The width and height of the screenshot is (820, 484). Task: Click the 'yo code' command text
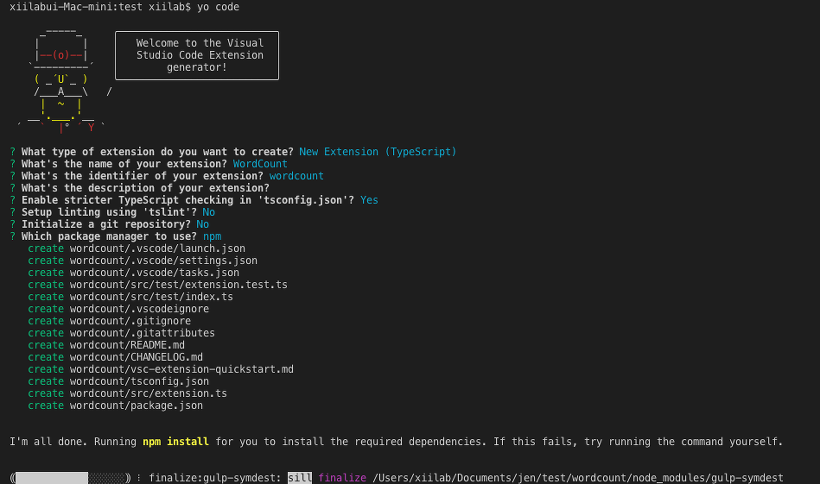click(218, 7)
